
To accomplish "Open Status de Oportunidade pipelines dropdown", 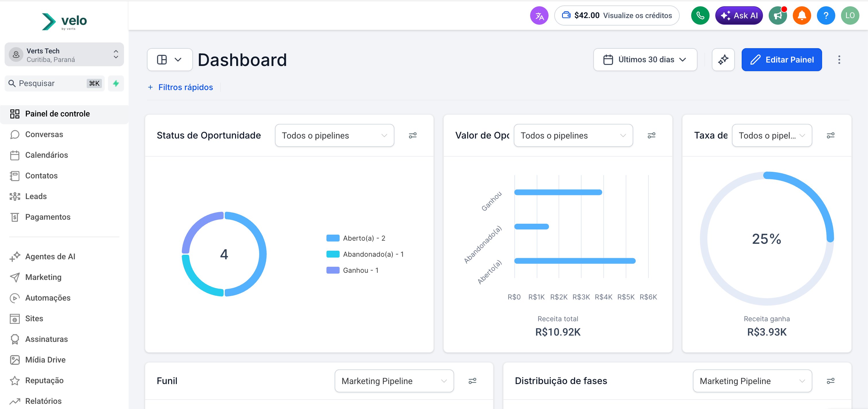I will coord(334,135).
